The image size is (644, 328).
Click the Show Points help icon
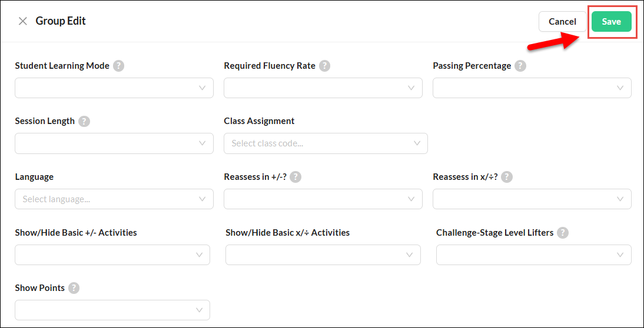[x=74, y=288]
